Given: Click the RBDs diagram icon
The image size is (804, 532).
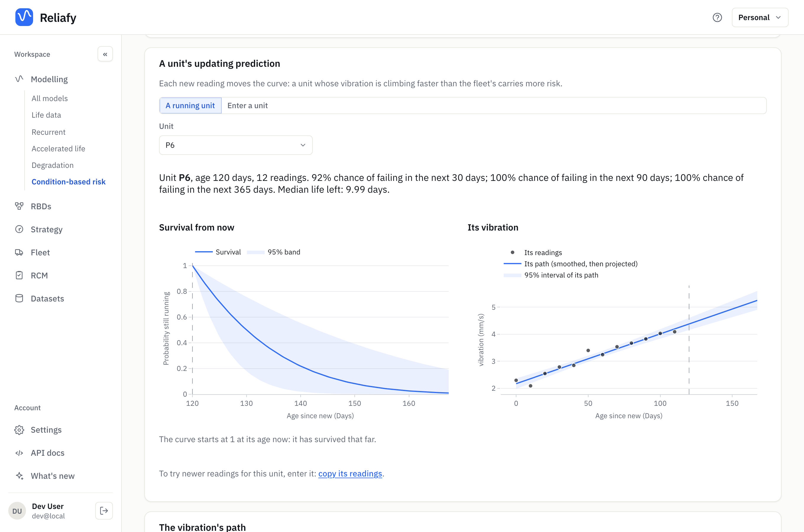Looking at the screenshot, I should click(x=19, y=206).
